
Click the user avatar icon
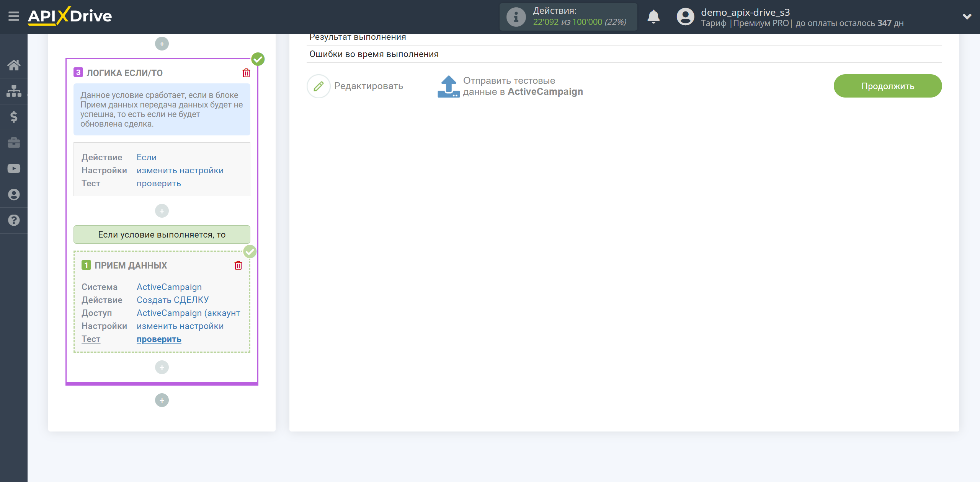[x=685, y=17]
